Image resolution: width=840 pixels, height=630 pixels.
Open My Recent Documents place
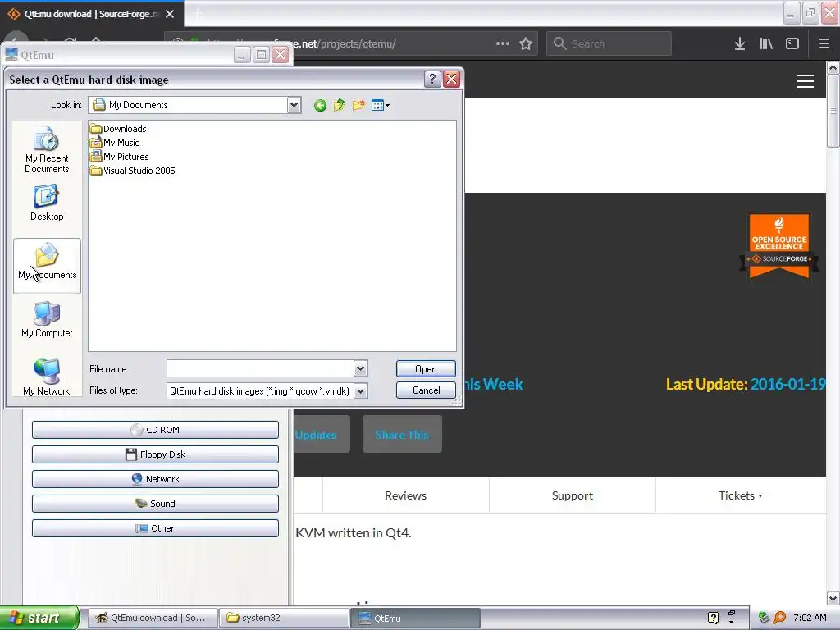47,149
